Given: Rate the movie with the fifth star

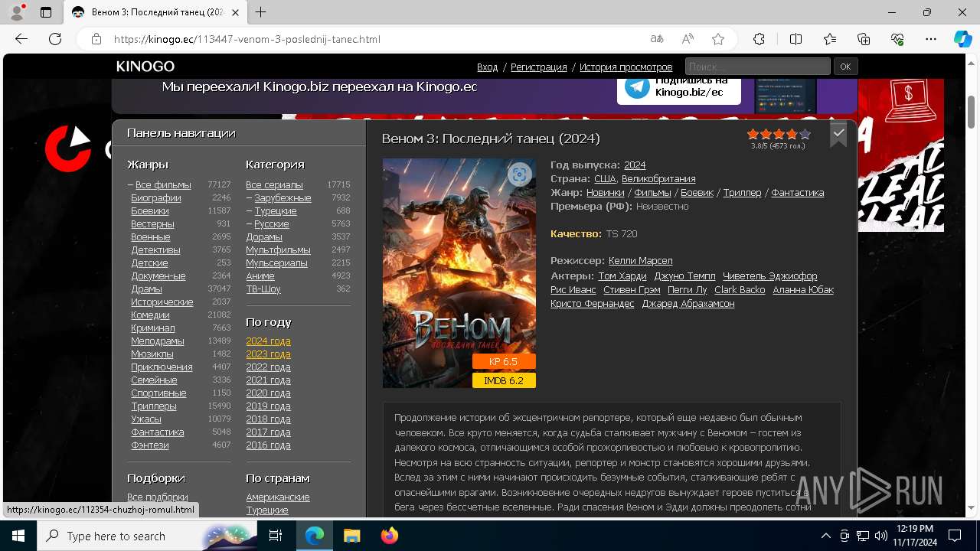Looking at the screenshot, I should [804, 134].
